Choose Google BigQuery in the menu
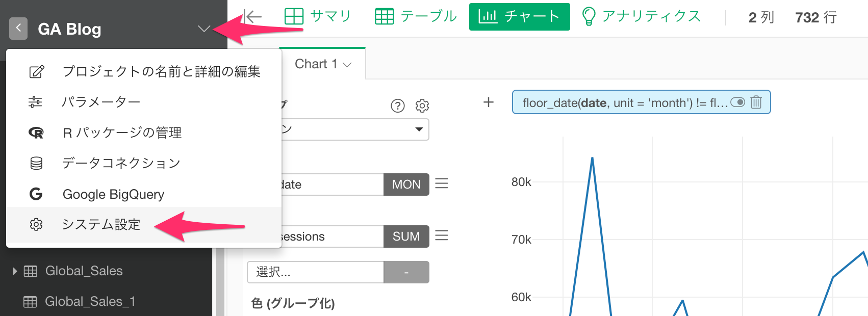The image size is (868, 316). [144, 194]
